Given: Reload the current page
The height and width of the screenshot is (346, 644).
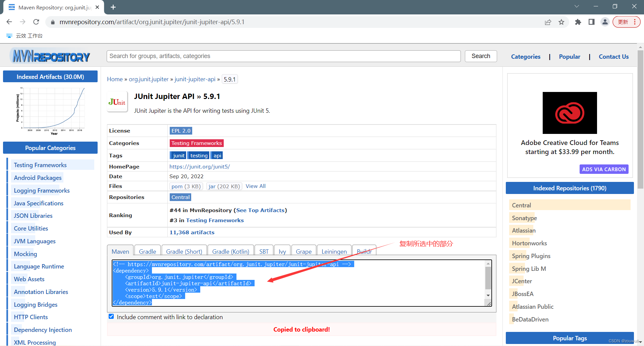Looking at the screenshot, I should [36, 22].
